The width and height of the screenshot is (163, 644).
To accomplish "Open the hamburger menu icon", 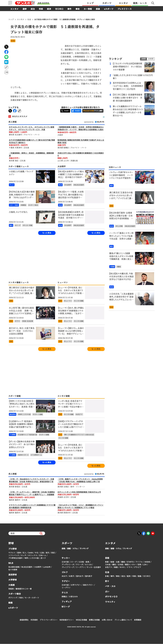I will pos(10,3).
